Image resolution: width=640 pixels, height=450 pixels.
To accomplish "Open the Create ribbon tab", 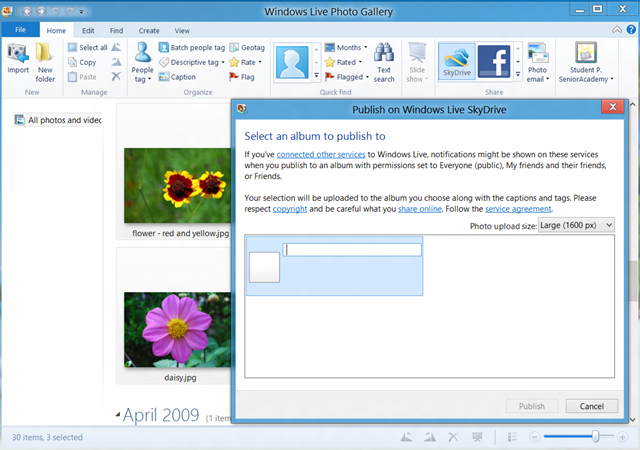I will 149,31.
